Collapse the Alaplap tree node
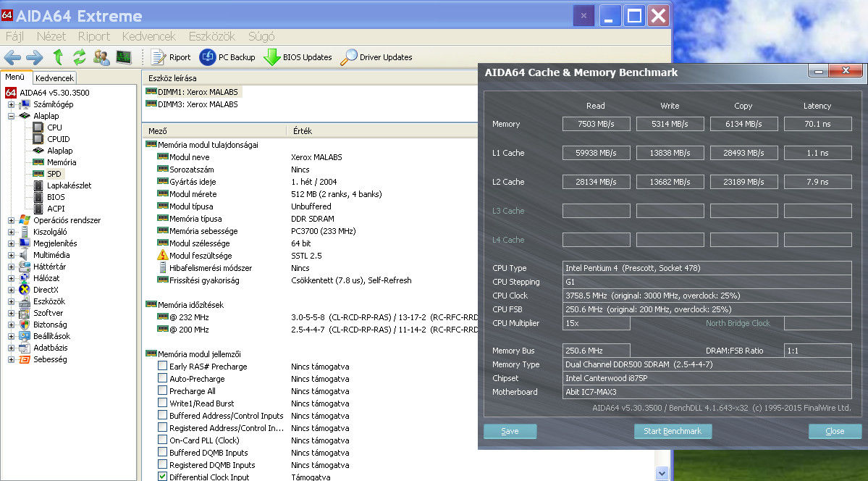This screenshot has height=481, width=868. tap(11, 117)
